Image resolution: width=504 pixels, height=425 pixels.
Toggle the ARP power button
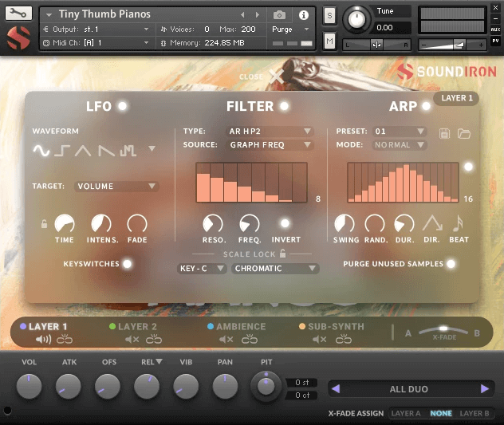426,106
